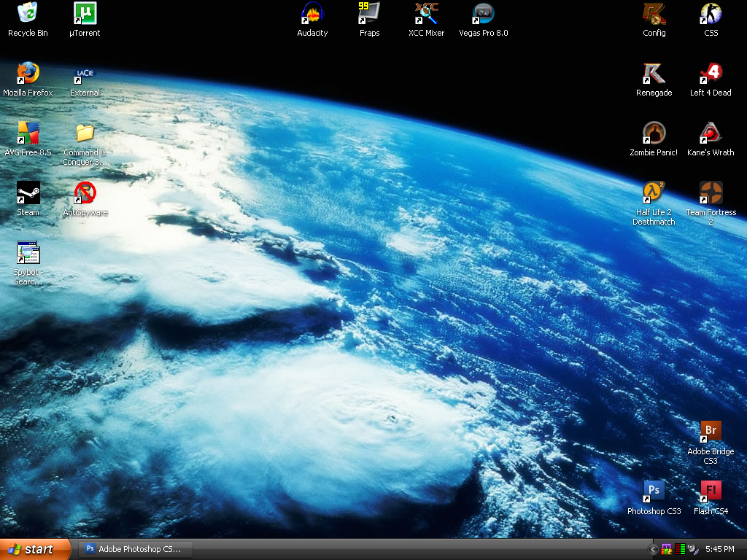This screenshot has height=560, width=747.
Task: Click the 5:45 PM taskbar clock
Action: [719, 549]
